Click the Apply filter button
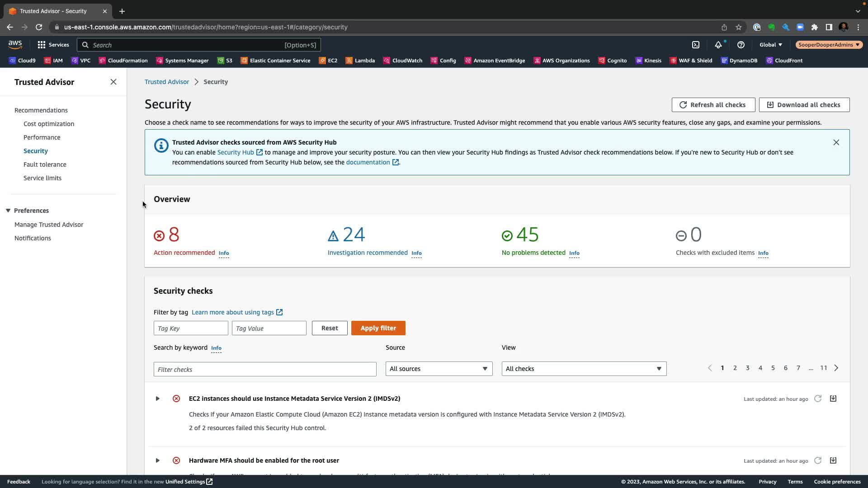The height and width of the screenshot is (488, 868). click(378, 328)
